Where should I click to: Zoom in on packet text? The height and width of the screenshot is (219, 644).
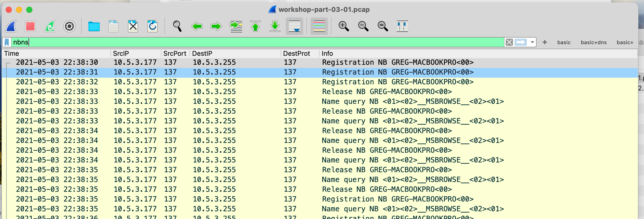click(x=344, y=26)
